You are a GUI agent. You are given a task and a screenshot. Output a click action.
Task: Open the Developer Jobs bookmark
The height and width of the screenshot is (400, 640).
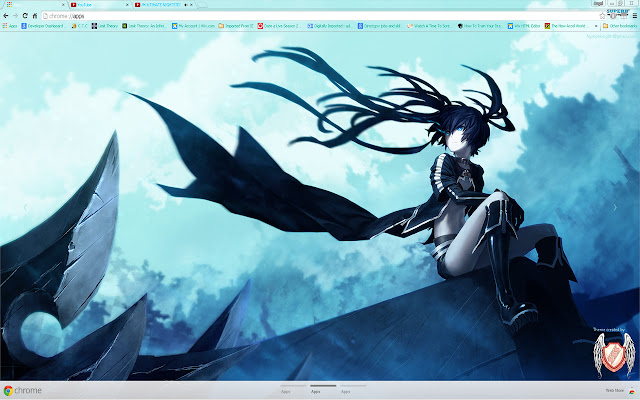pos(380,26)
